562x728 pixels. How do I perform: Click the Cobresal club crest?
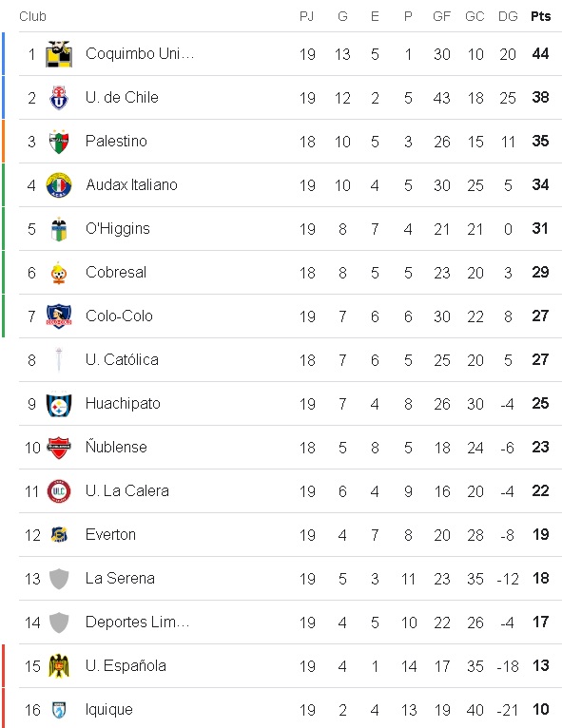click(x=59, y=273)
